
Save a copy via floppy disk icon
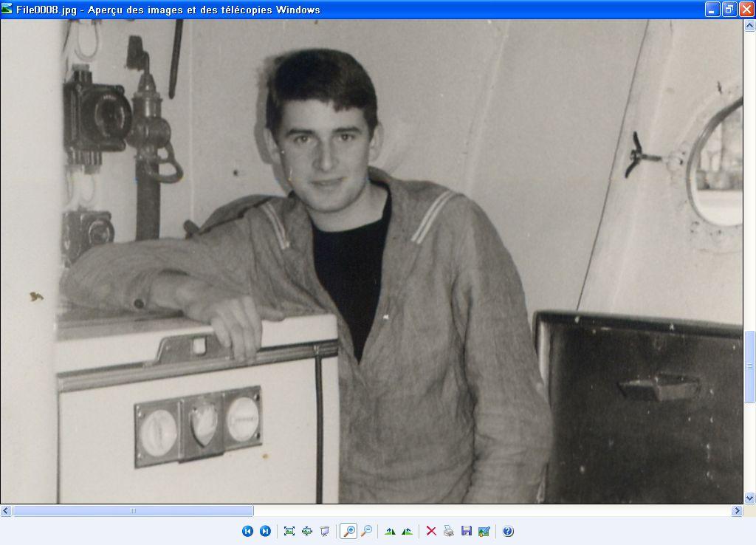tap(466, 531)
